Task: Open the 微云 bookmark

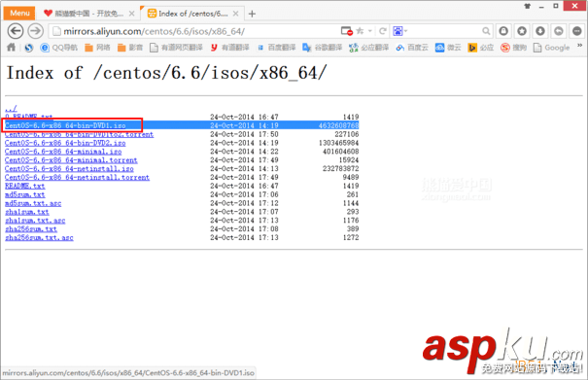Action: (x=448, y=48)
